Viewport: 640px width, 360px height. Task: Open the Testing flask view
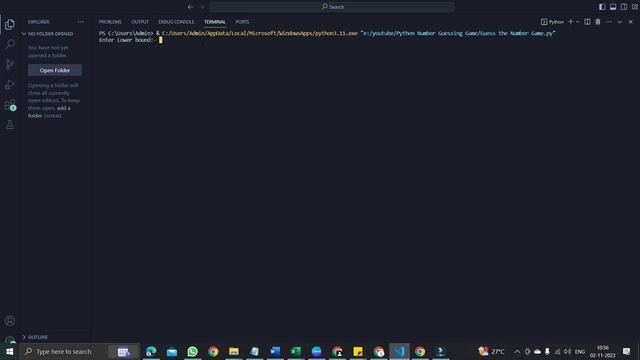(10, 124)
